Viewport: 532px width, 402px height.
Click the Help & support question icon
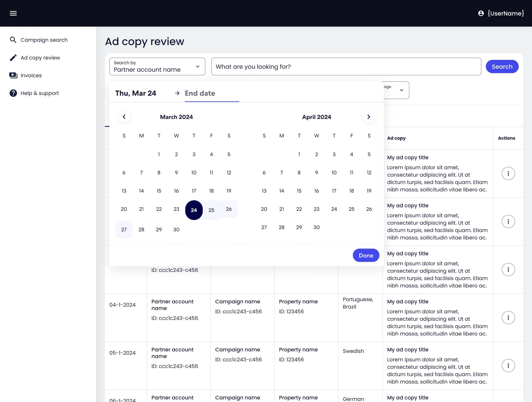13,93
